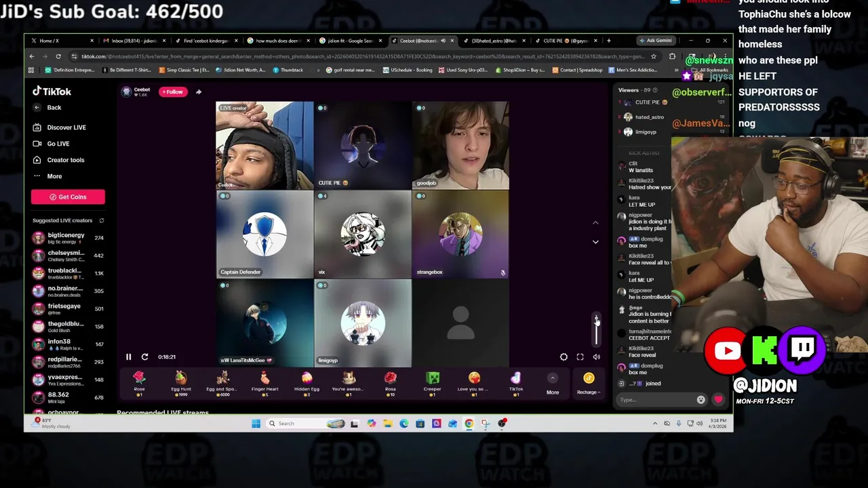This screenshot has height=488, width=868.
Task: Open File Explorer from the taskbar
Action: 387,424
